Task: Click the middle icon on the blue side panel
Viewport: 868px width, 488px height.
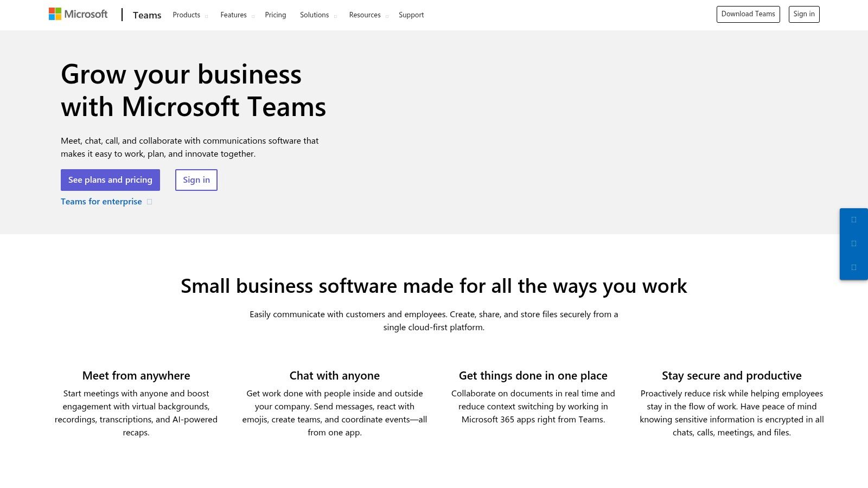Action: point(854,243)
